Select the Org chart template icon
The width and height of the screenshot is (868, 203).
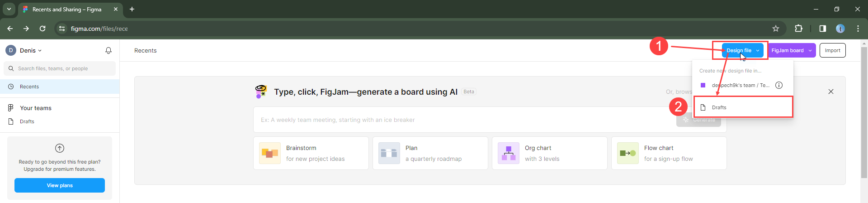[509, 153]
